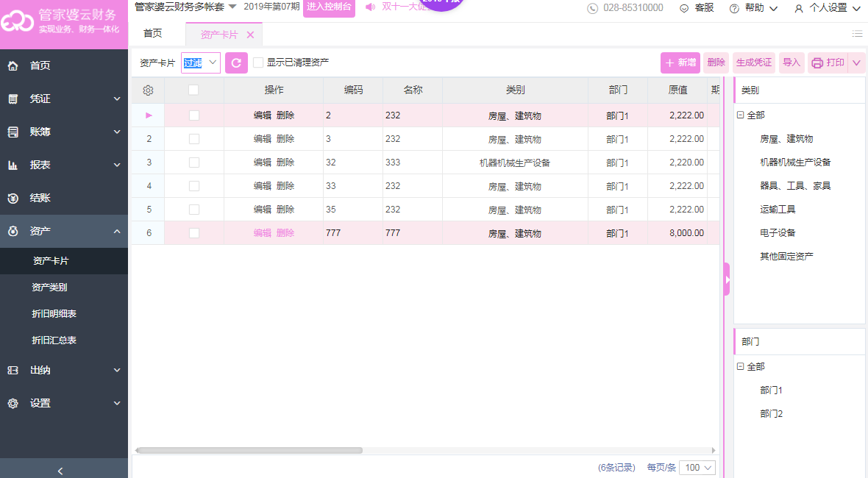Viewport: 868px width, 478px height.
Task: Click the 进入控制台 button
Action: (329, 7)
